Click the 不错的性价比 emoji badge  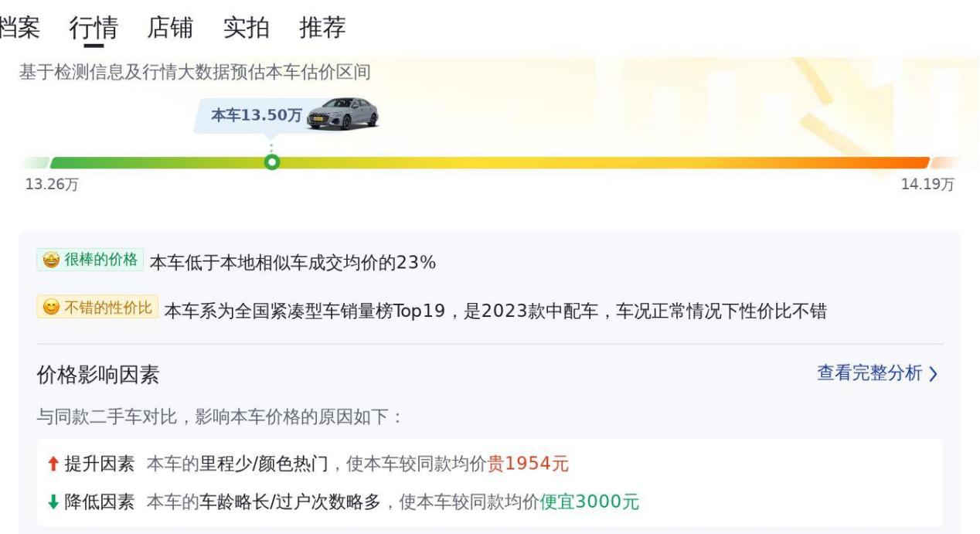[x=97, y=308]
